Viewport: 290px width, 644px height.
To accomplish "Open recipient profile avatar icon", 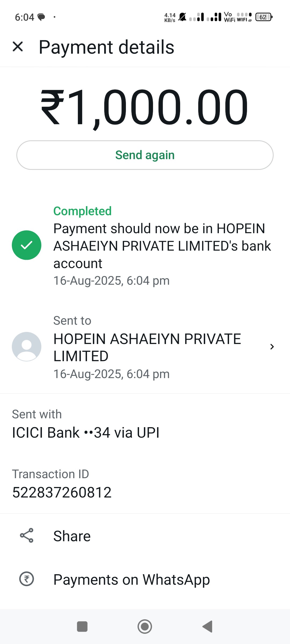I will pyautogui.click(x=27, y=347).
